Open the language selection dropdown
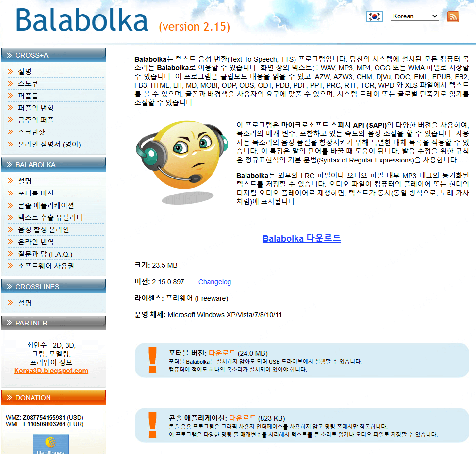476x454 pixels. [x=414, y=16]
